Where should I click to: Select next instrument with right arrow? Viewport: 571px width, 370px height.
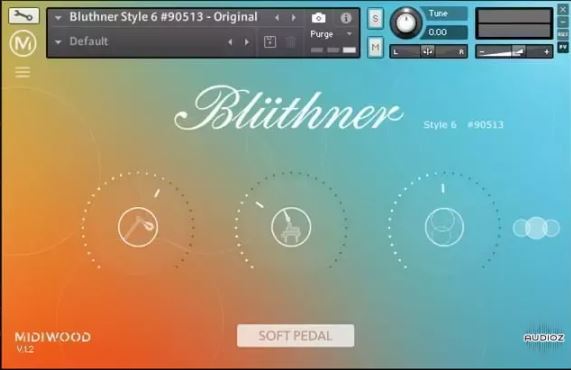(x=294, y=17)
